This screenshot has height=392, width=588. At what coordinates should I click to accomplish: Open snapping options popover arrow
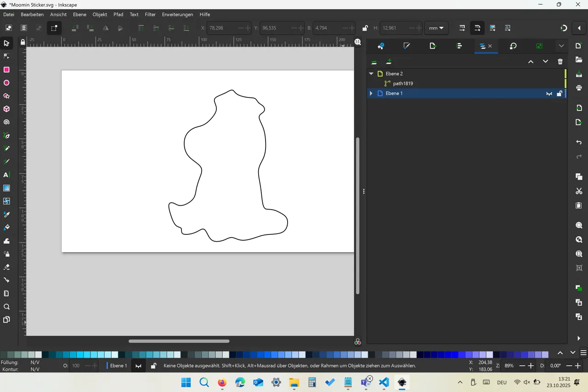[579, 28]
